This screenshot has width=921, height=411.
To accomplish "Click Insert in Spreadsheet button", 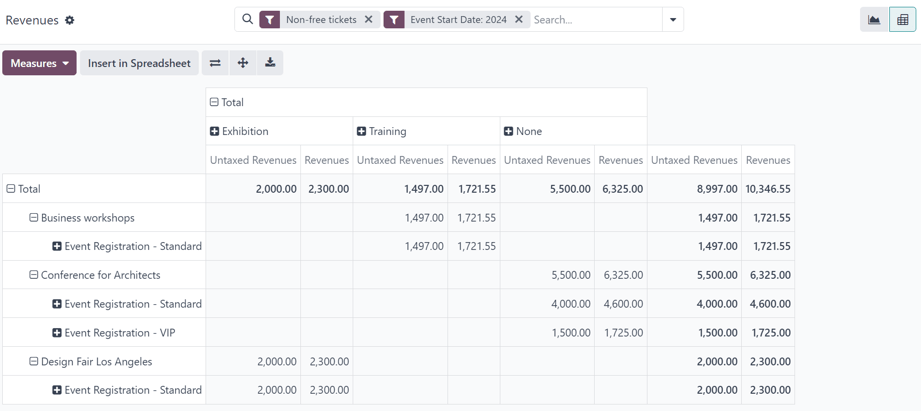I will pos(139,63).
